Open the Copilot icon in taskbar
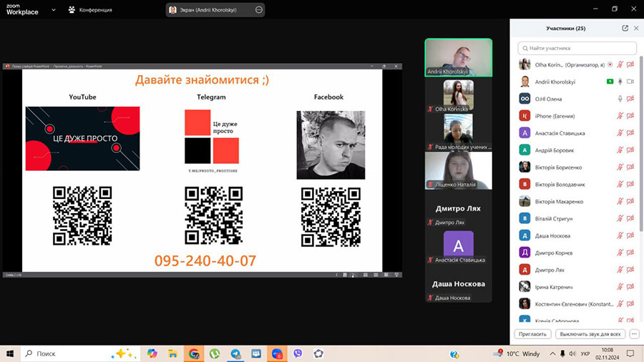Image resolution: width=644 pixels, height=362 pixels. pyautogui.click(x=152, y=353)
